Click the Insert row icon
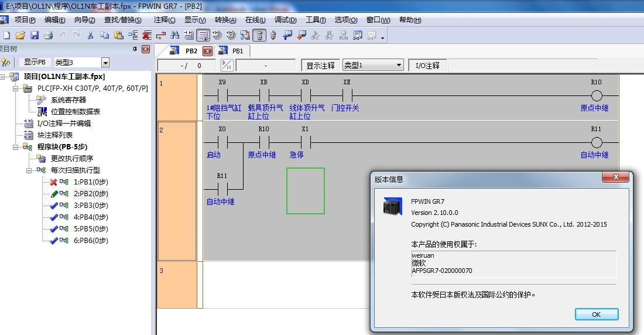This screenshot has height=335, width=644. 133,35
